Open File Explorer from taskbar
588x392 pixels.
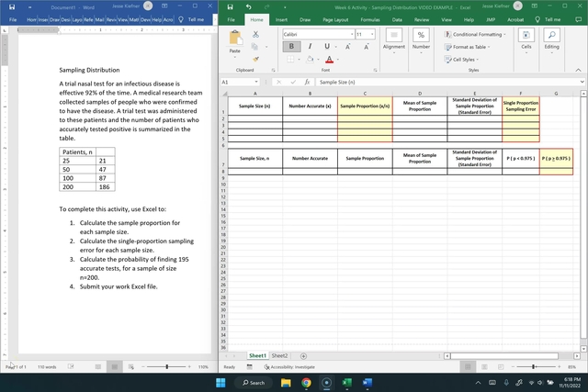(x=286, y=383)
